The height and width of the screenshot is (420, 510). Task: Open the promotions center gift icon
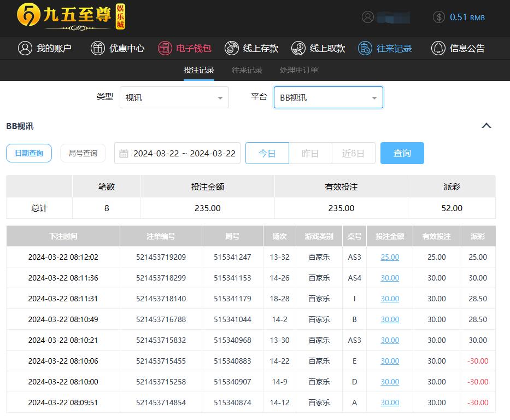tap(97, 48)
